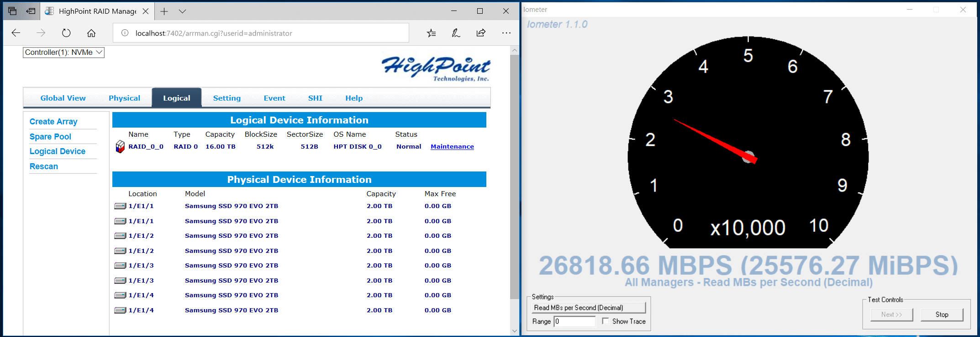Minimize the Edge browser window
Screen dimensions: 980x337
454,11
